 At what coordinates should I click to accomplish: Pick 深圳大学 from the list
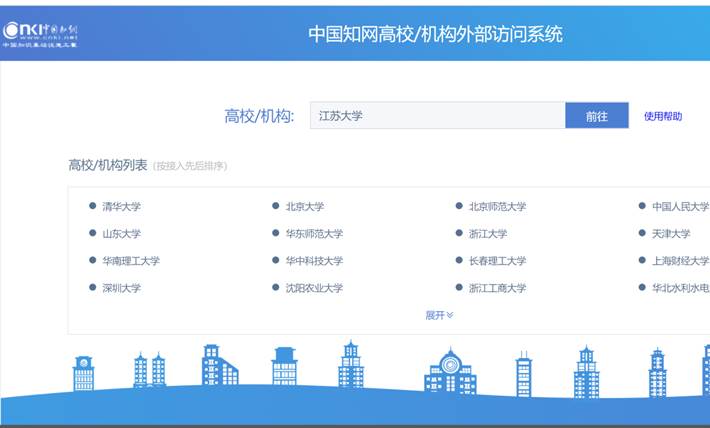tap(121, 288)
